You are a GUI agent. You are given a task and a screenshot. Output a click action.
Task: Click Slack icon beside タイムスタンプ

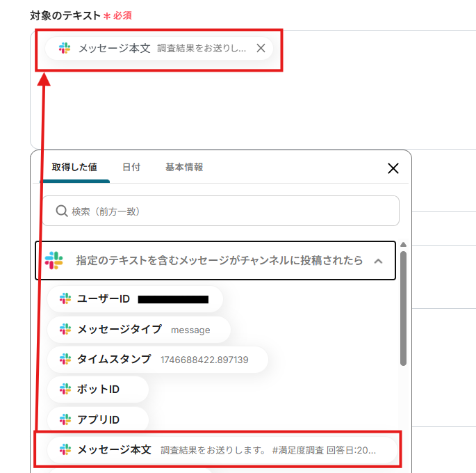pyautogui.click(x=65, y=359)
